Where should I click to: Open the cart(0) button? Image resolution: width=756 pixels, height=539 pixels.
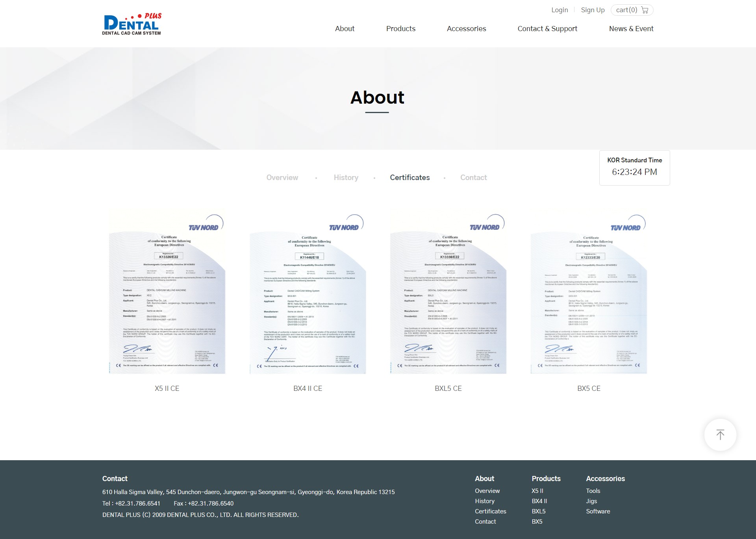click(632, 10)
